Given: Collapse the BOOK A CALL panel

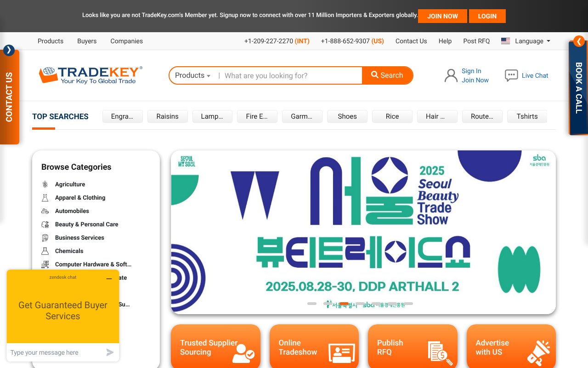Looking at the screenshot, I should pyautogui.click(x=578, y=41).
